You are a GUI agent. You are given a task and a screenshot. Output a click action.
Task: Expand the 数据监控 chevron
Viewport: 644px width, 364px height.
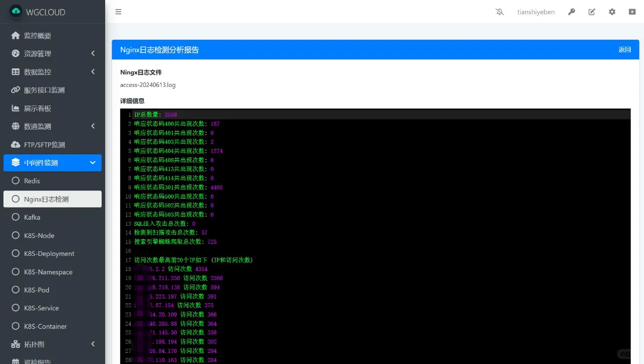[93, 72]
